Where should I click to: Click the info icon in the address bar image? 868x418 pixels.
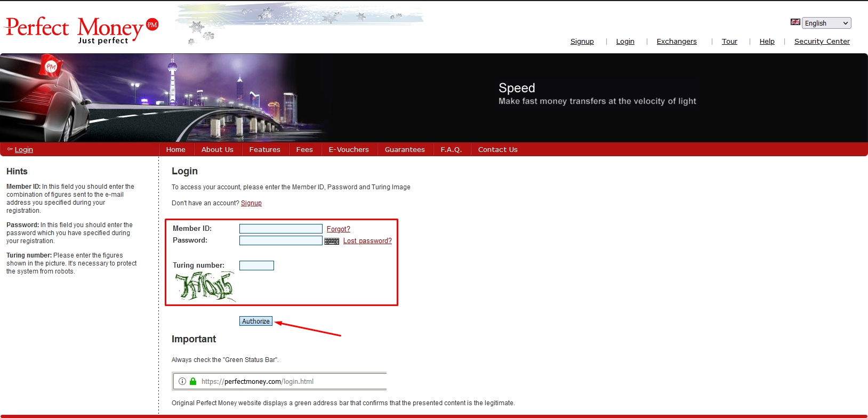point(182,381)
